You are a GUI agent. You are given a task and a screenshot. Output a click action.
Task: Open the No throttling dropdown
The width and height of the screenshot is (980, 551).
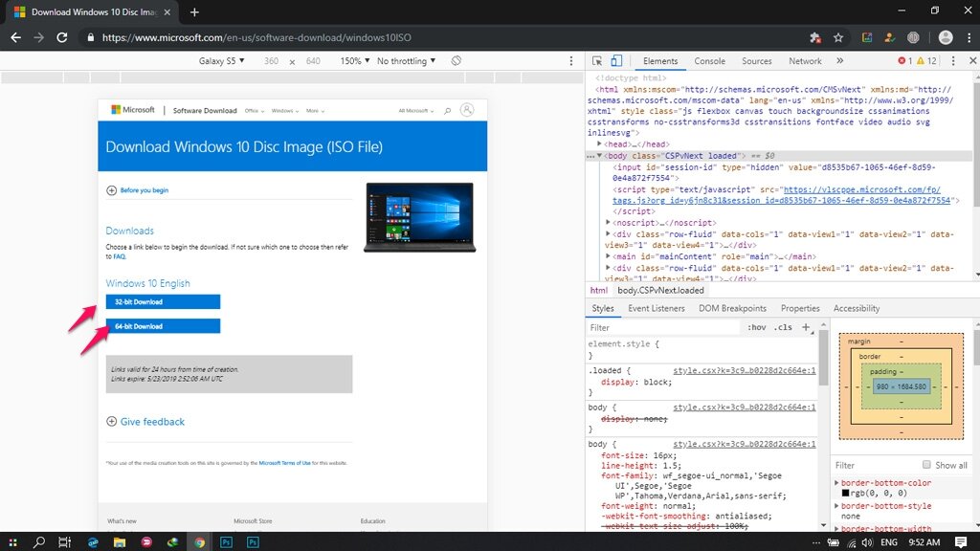(406, 60)
